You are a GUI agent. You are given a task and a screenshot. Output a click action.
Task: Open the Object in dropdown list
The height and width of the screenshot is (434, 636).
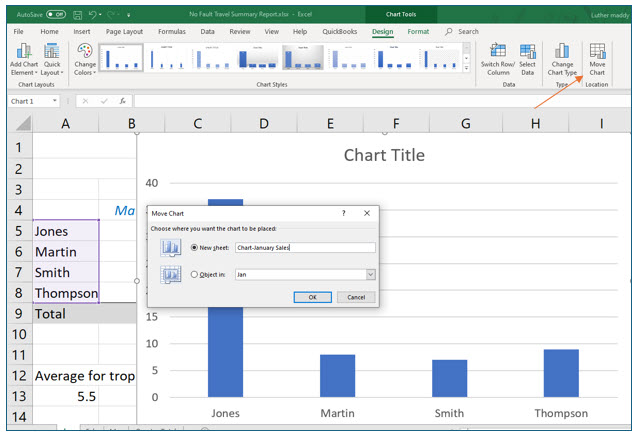370,275
